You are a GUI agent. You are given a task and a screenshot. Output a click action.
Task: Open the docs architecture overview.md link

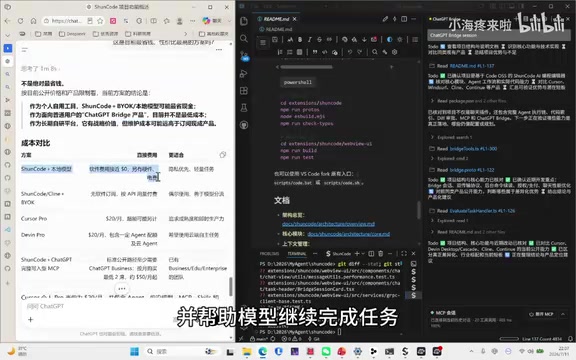pos(328,224)
